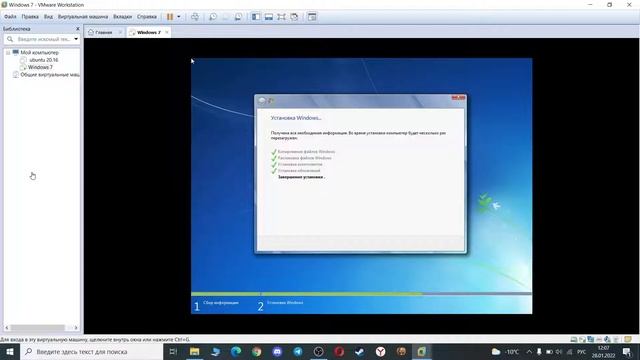
Task: Open Telegram from the taskbar
Action: coord(298,351)
